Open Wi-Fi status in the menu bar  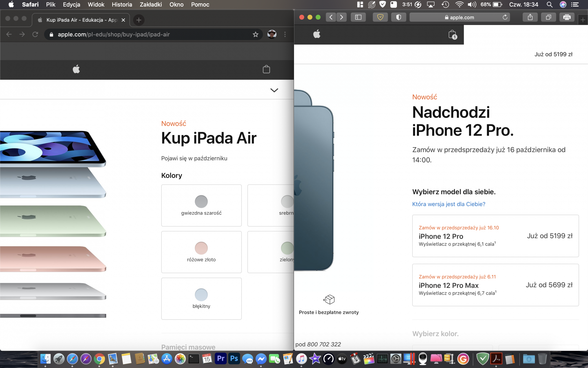[459, 4]
